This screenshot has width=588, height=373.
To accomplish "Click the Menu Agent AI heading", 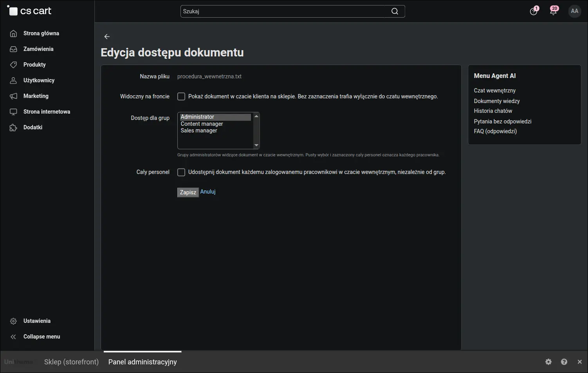I will click(495, 76).
